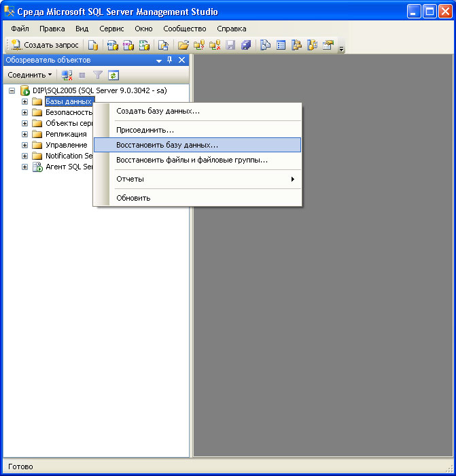Open the 'Сервис' menu in menu bar
Viewport: 456px width, 476px height.
(111, 29)
